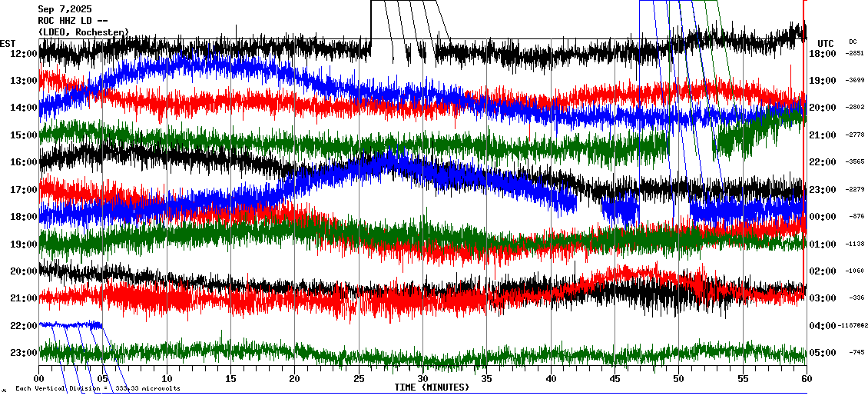Select the 17:00 EST row label
Image resolution: width=868 pixels, height=399 pixels.
[24, 190]
